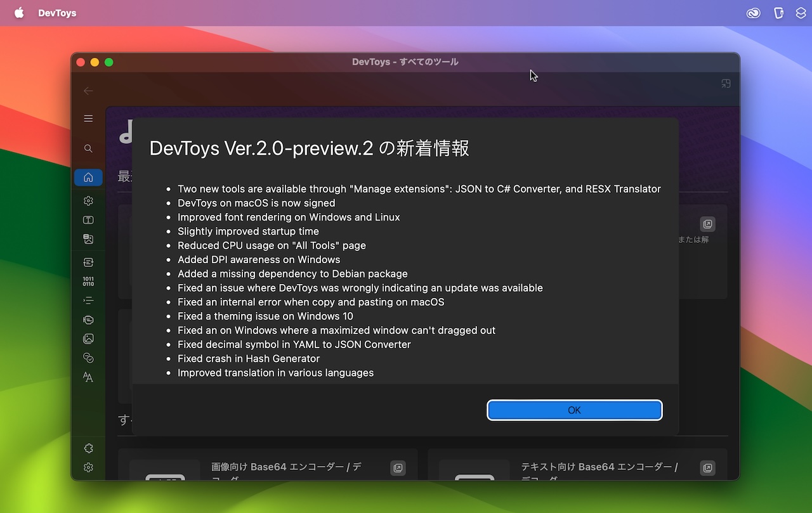Toggle compact overlay icon at the window's top right
Viewport: 812px width, 513px height.
click(726, 84)
